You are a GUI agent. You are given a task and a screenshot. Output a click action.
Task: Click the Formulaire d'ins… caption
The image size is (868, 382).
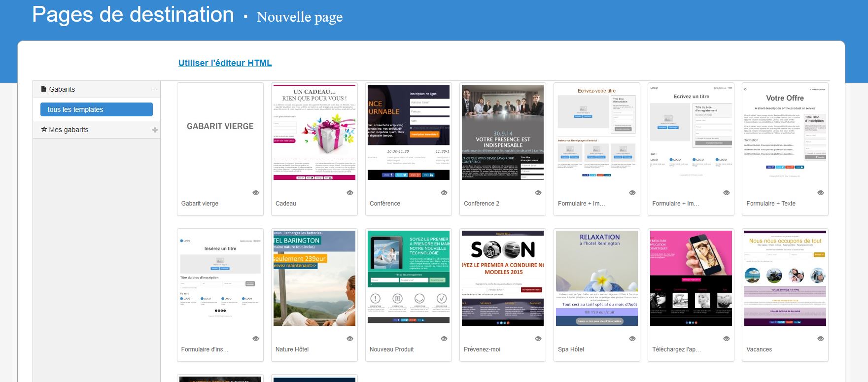(205, 349)
